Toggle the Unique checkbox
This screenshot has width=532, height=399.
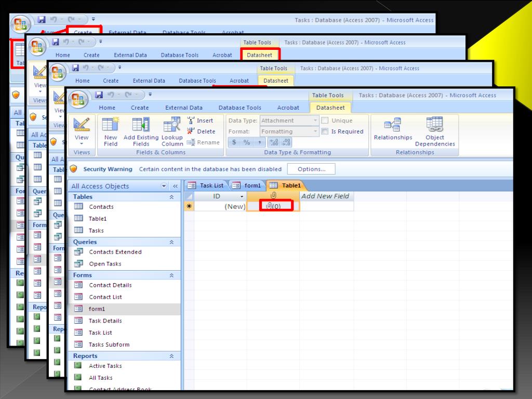pyautogui.click(x=325, y=121)
